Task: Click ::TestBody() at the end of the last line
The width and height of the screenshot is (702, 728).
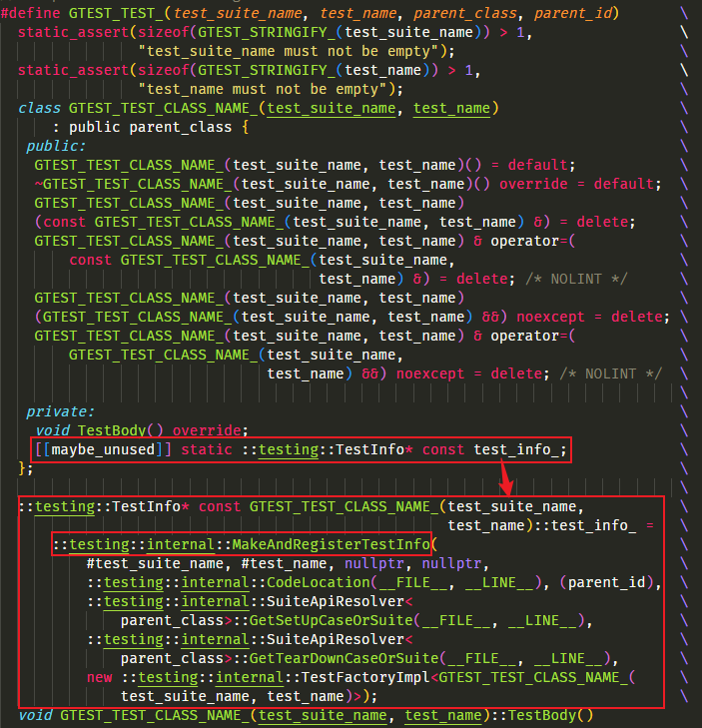Action: pos(542,715)
